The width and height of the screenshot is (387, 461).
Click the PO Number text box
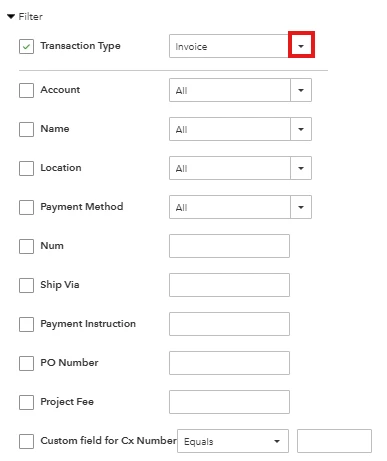click(229, 363)
